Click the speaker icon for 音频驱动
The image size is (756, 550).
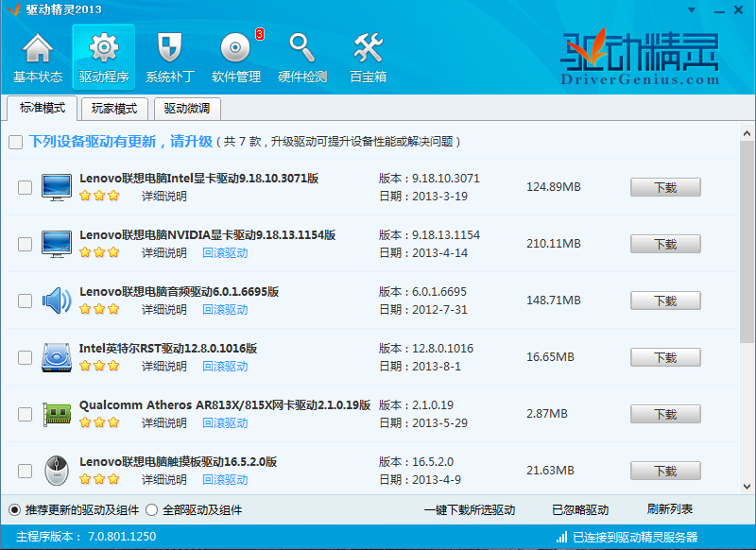point(57,301)
